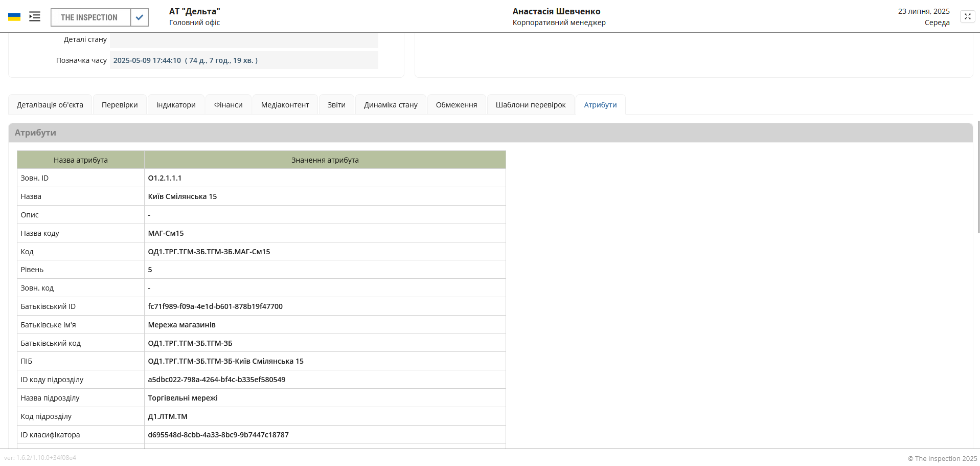Select the Шаблони перевірок tab

pos(530,105)
